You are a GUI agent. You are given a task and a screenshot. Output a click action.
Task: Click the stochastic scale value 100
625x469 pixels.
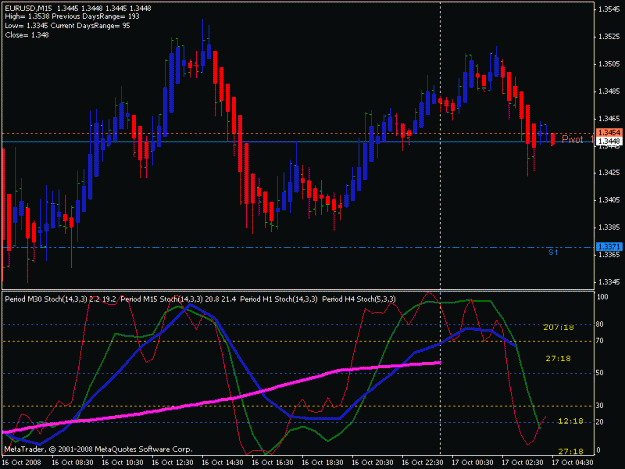click(x=603, y=297)
